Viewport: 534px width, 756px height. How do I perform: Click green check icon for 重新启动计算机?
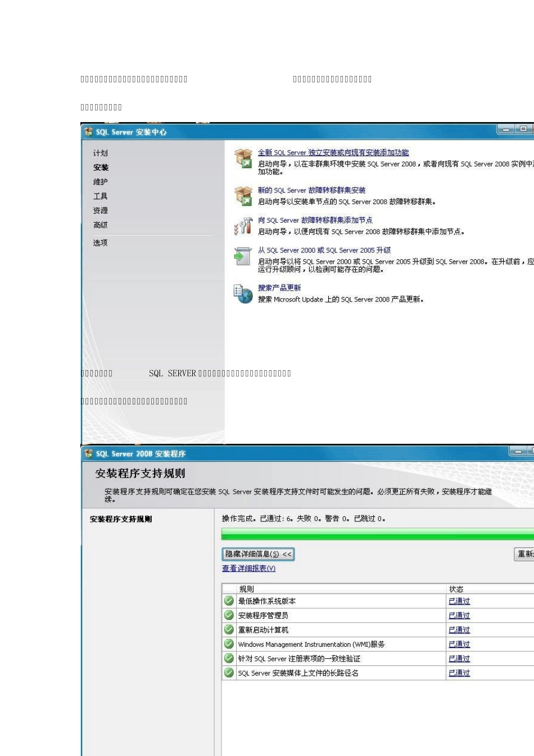pyautogui.click(x=229, y=629)
